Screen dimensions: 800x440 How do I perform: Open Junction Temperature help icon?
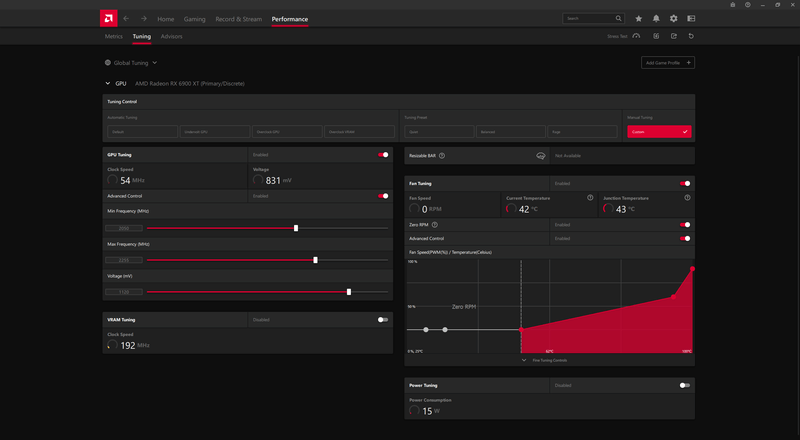(x=687, y=198)
